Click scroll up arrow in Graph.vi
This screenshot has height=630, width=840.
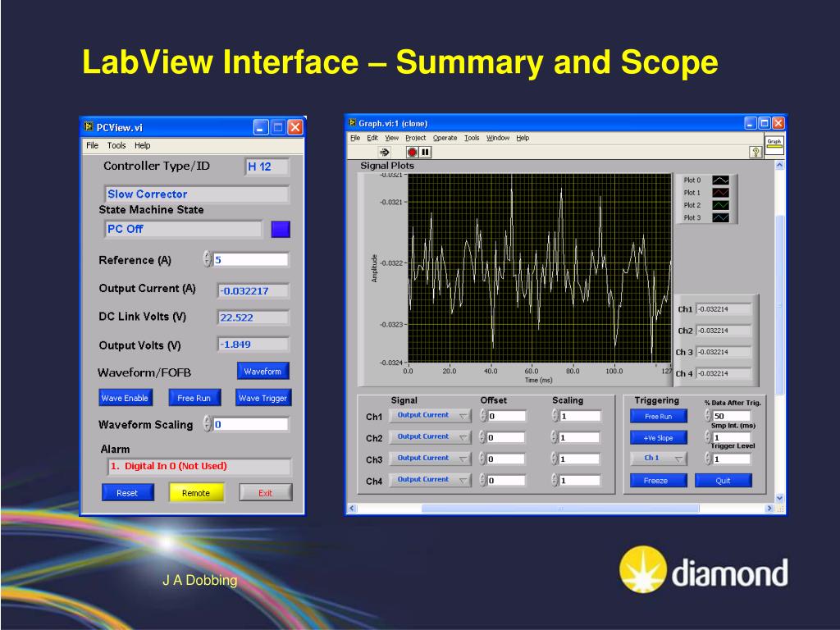(x=780, y=165)
